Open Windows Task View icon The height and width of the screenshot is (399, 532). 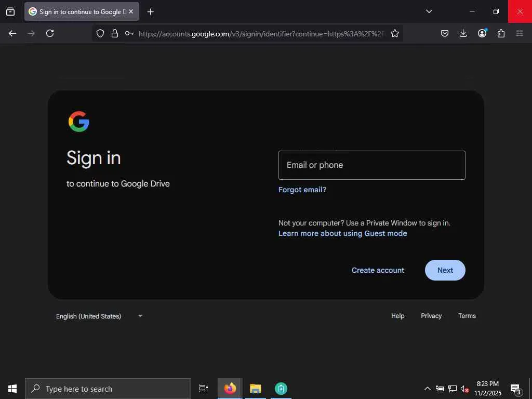point(204,389)
